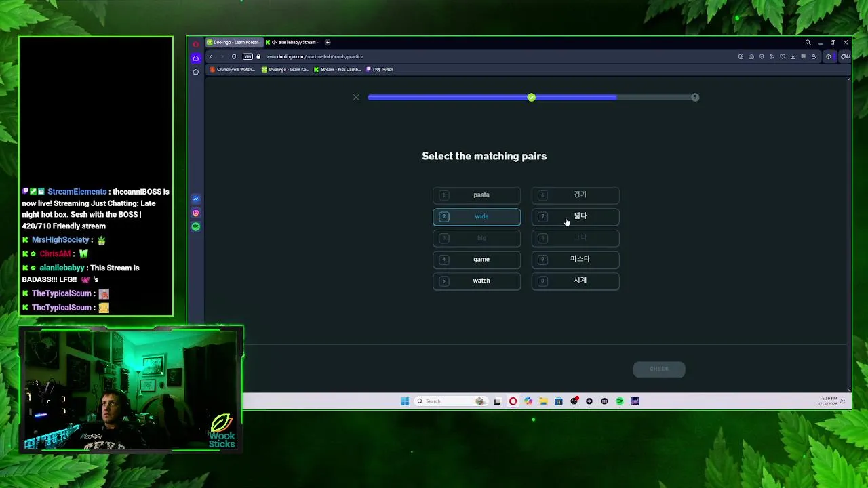Select the 'game' word tile

(x=477, y=260)
